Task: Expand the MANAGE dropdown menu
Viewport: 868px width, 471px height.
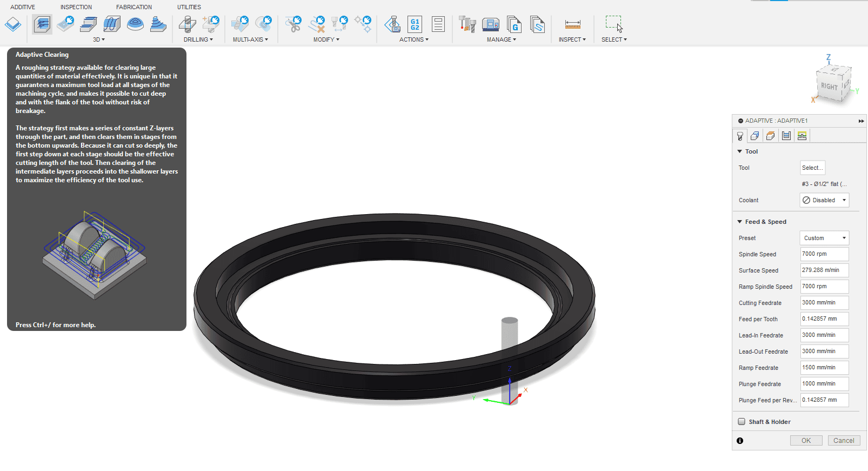Action: [x=502, y=39]
